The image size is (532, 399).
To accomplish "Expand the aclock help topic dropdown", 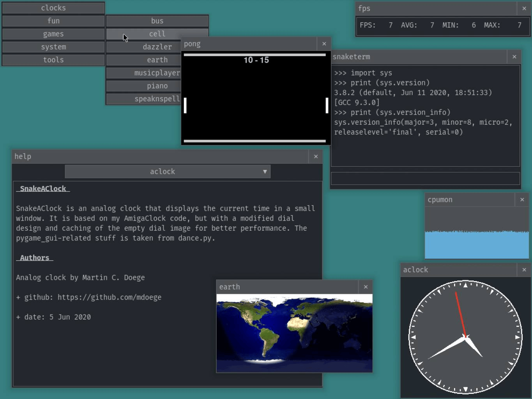I will [x=163, y=171].
